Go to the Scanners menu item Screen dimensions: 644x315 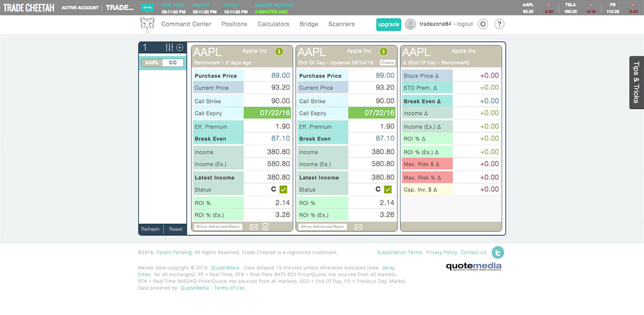tap(341, 24)
